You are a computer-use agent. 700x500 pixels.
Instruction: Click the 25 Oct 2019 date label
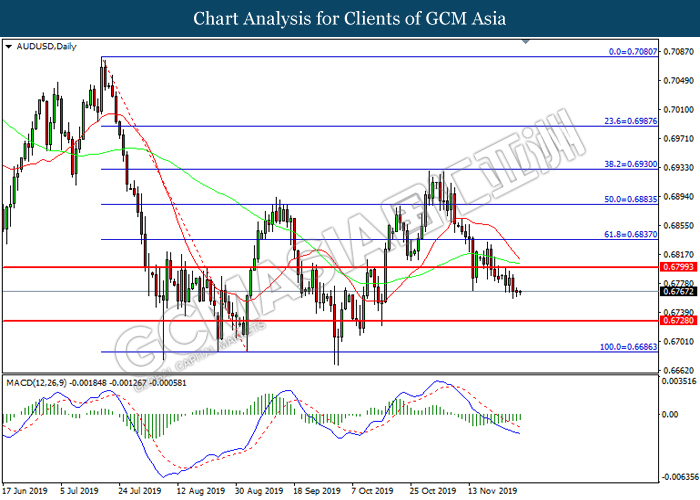tap(433, 491)
